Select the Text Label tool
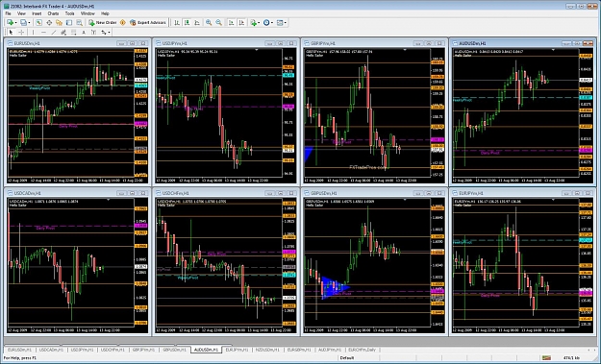The image size is (601, 364). [94, 32]
